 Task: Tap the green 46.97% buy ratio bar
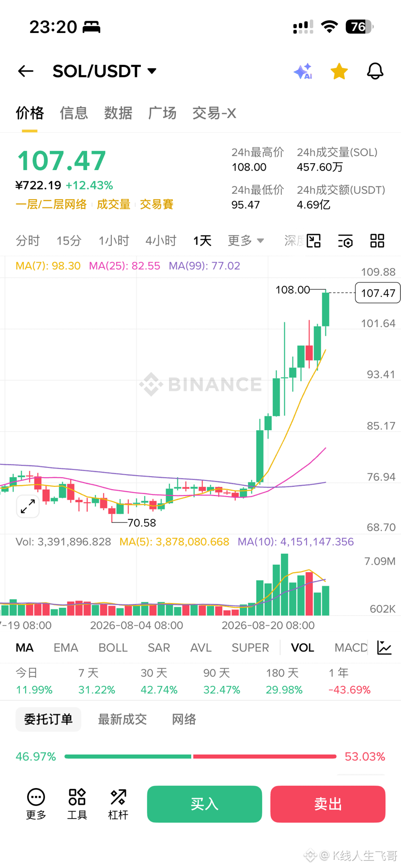point(128,756)
